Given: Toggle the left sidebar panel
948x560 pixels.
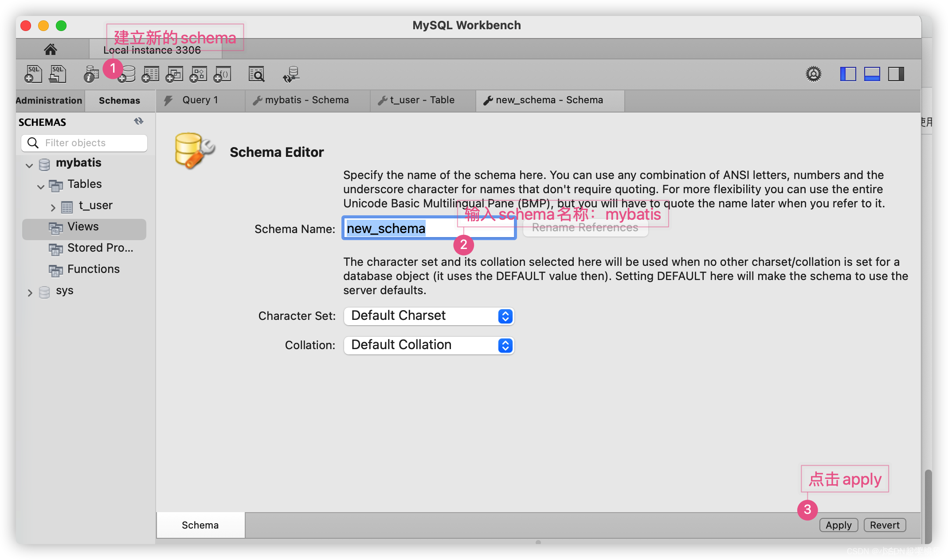Looking at the screenshot, I should [x=848, y=74].
